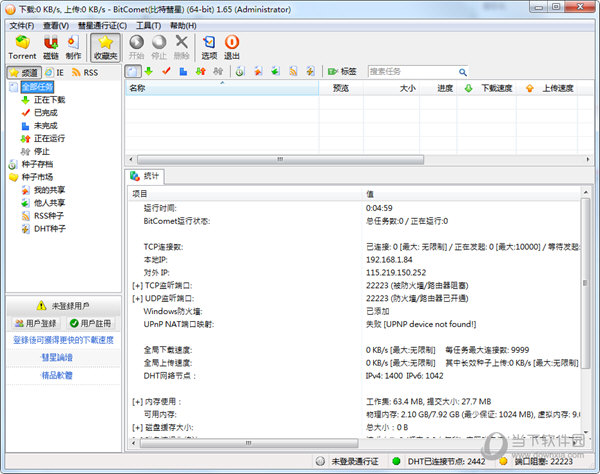The image size is (600, 474).
Task: Toggle the Favorites (收藏夹) star button
Action: (x=105, y=47)
